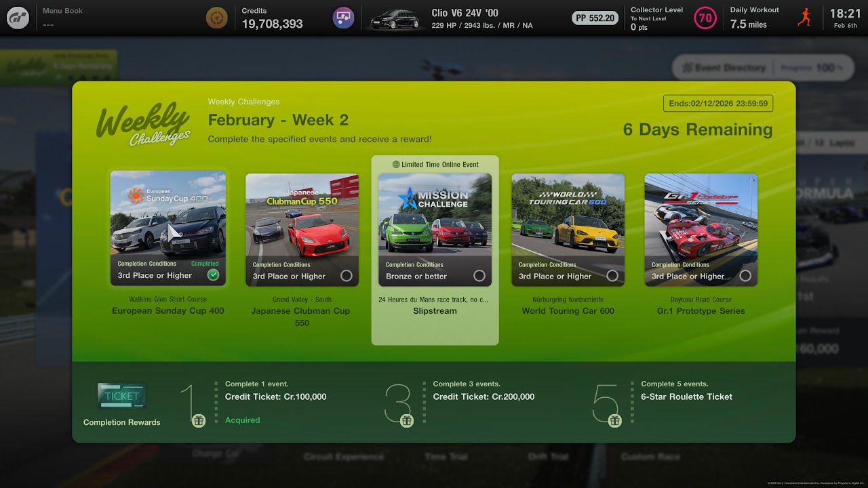The height and width of the screenshot is (488, 868).
Task: Click the Daily Workout 7.5 miles value
Action: tap(748, 24)
